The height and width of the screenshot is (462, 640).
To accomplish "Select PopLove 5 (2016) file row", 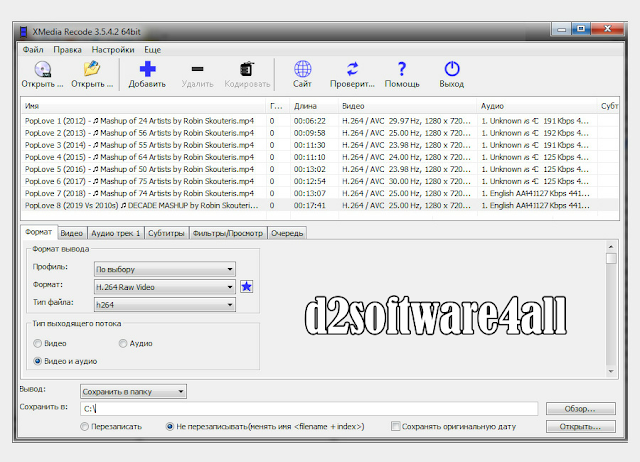I will (x=320, y=169).
